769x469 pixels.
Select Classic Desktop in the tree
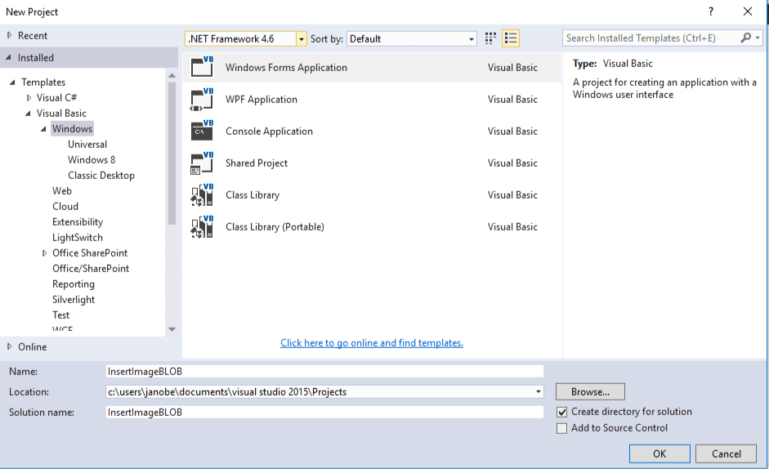101,175
